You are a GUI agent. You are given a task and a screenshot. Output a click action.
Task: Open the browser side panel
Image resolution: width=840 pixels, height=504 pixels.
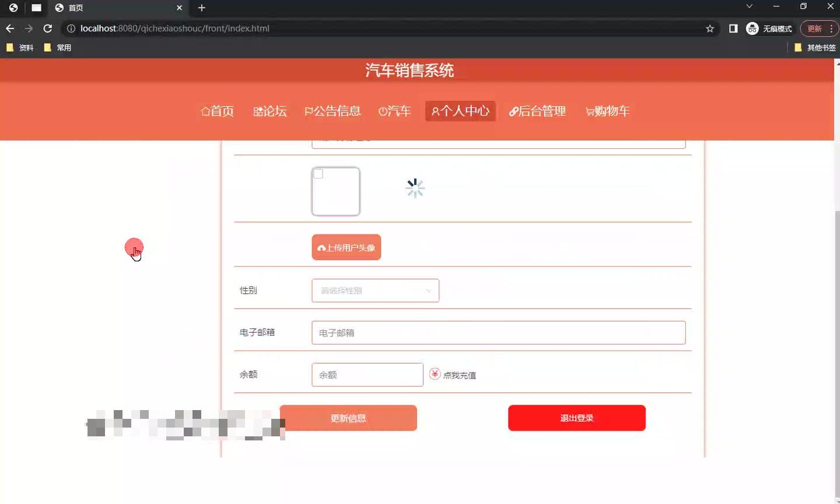point(733,29)
